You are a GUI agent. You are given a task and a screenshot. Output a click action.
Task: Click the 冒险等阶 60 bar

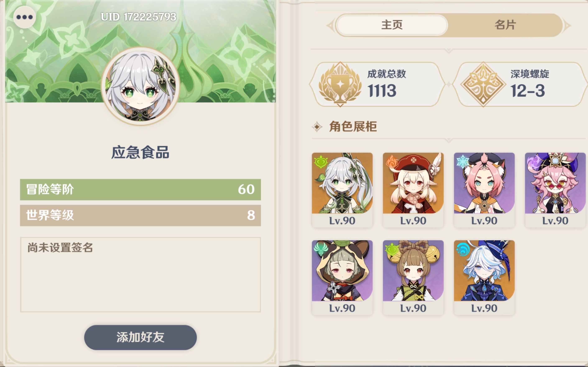click(140, 190)
